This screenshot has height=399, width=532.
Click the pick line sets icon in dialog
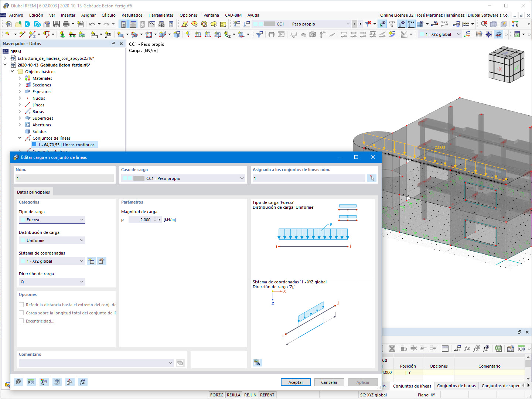372,178
